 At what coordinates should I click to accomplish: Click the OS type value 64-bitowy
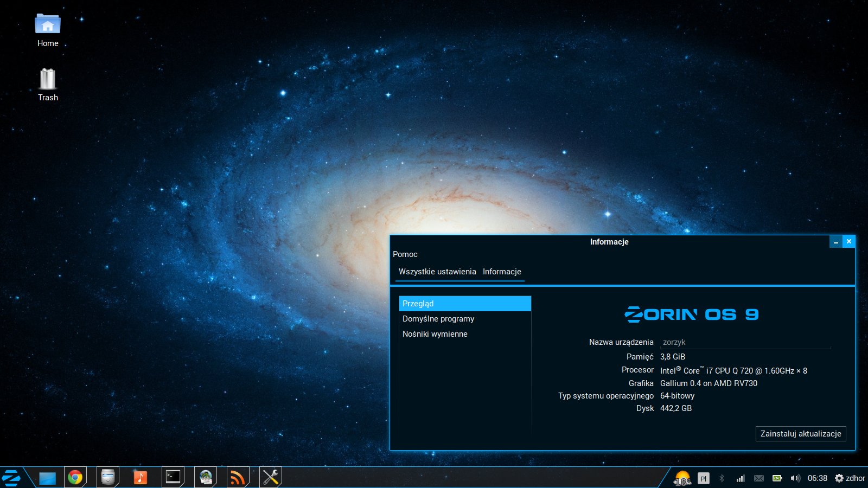point(677,396)
